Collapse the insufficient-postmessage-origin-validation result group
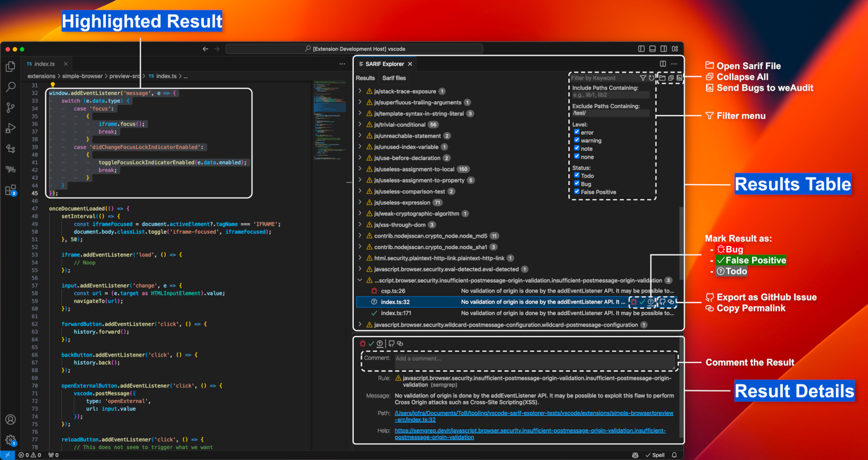868x460 pixels. coord(360,280)
